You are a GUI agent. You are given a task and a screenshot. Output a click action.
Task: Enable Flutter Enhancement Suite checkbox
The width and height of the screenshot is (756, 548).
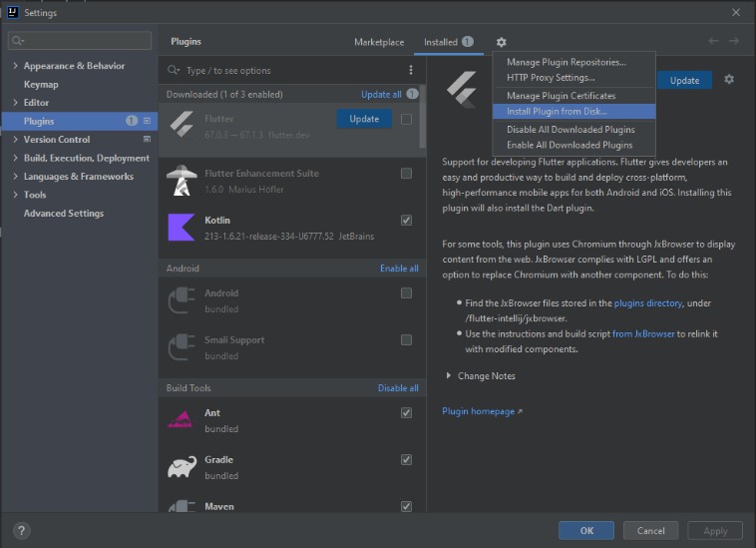[407, 173]
